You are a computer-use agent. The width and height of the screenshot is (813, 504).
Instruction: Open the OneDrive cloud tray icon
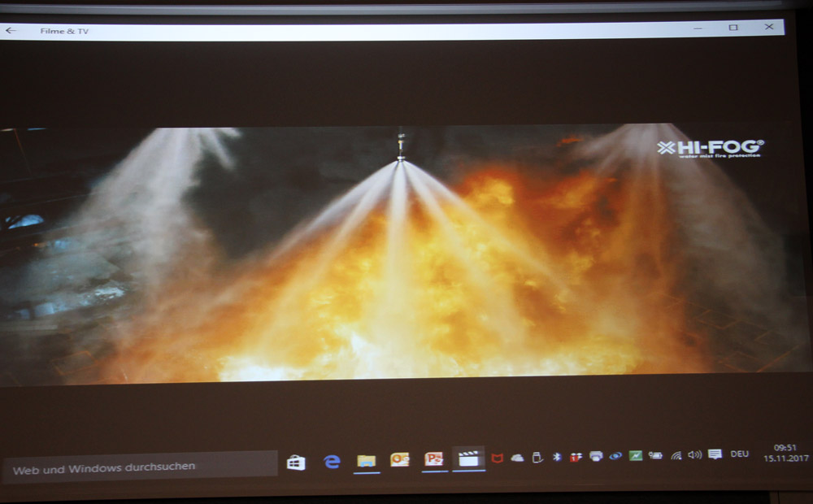point(517,458)
